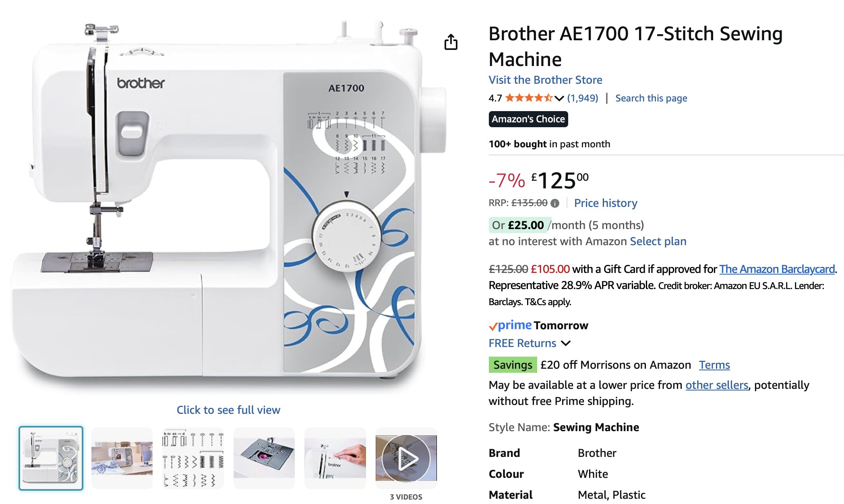The width and height of the screenshot is (844, 504).
Task: Click the 1,949 reviews count
Action: tap(582, 98)
